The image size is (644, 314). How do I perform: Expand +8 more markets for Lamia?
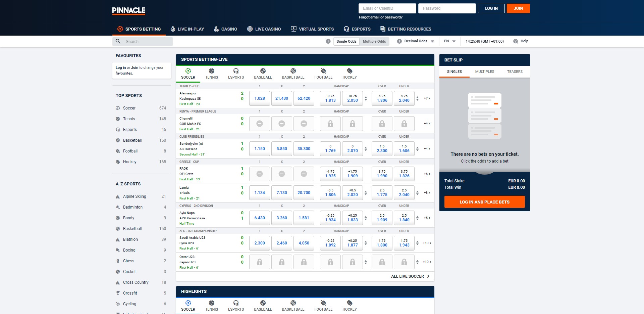427,193
